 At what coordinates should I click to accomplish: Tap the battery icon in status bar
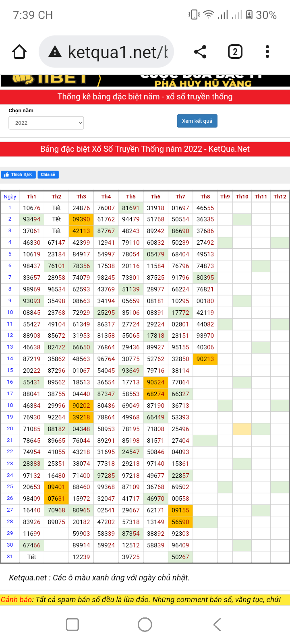click(249, 15)
